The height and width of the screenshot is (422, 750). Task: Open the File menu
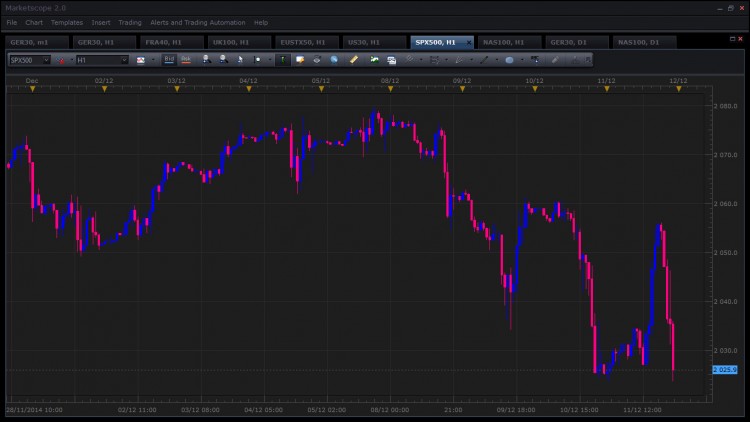(x=11, y=22)
